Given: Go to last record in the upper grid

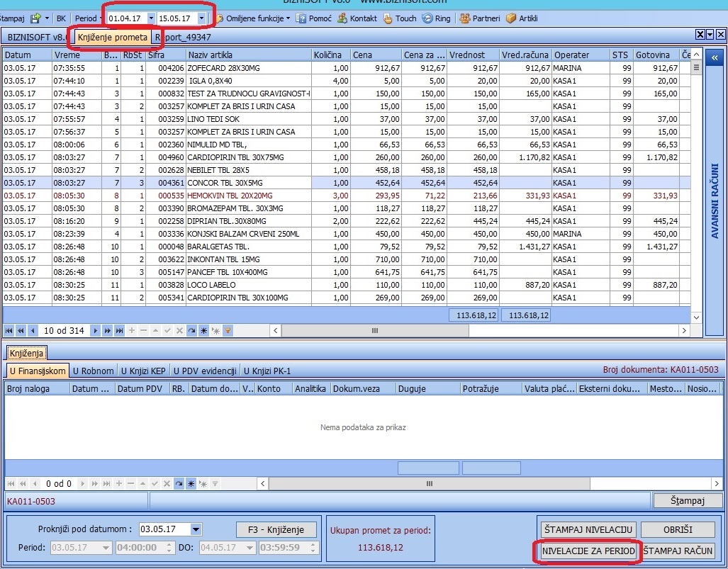Looking at the screenshot, I should pos(119,331).
